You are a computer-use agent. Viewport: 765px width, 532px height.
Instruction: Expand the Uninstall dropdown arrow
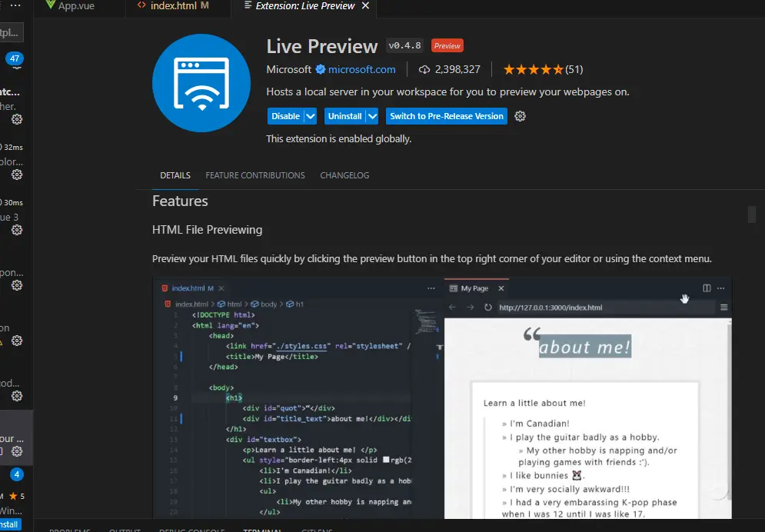[x=372, y=116]
